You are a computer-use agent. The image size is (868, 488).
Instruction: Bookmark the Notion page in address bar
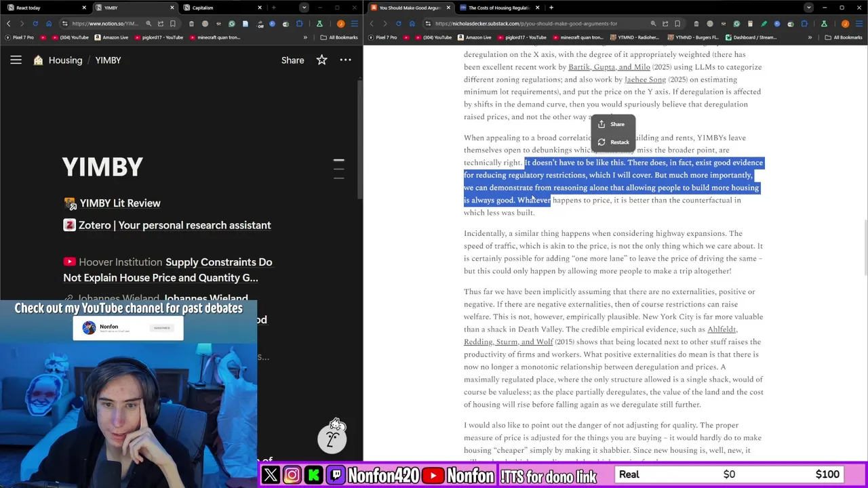(x=172, y=24)
